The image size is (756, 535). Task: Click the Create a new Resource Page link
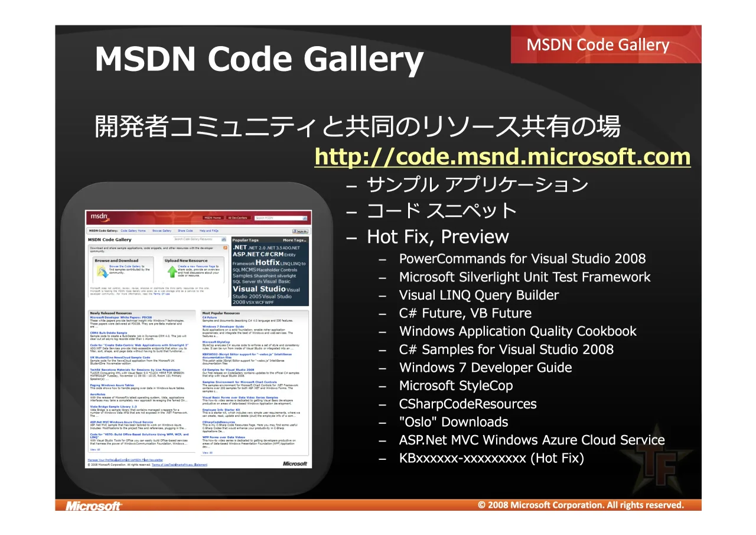pyautogui.click(x=197, y=267)
